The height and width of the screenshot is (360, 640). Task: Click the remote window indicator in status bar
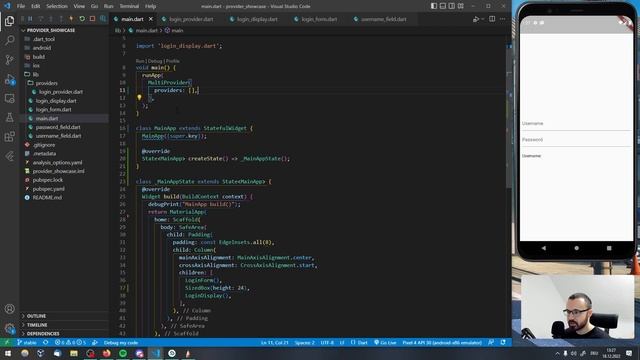(7, 342)
